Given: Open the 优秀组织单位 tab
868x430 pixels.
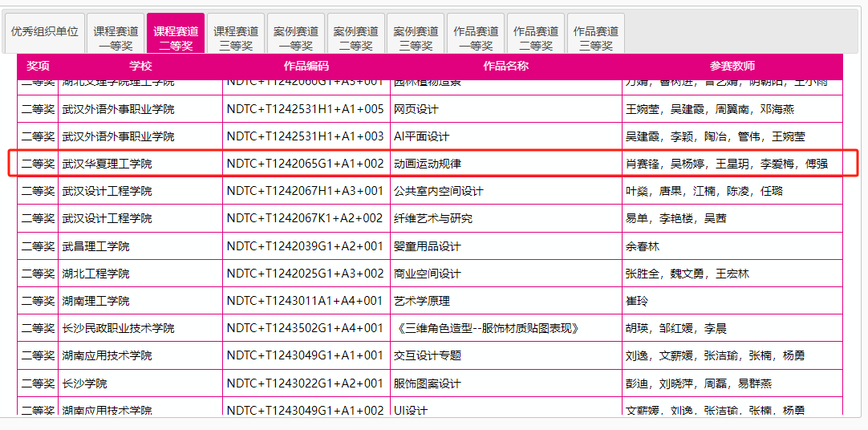Looking at the screenshot, I should tap(44, 32).
